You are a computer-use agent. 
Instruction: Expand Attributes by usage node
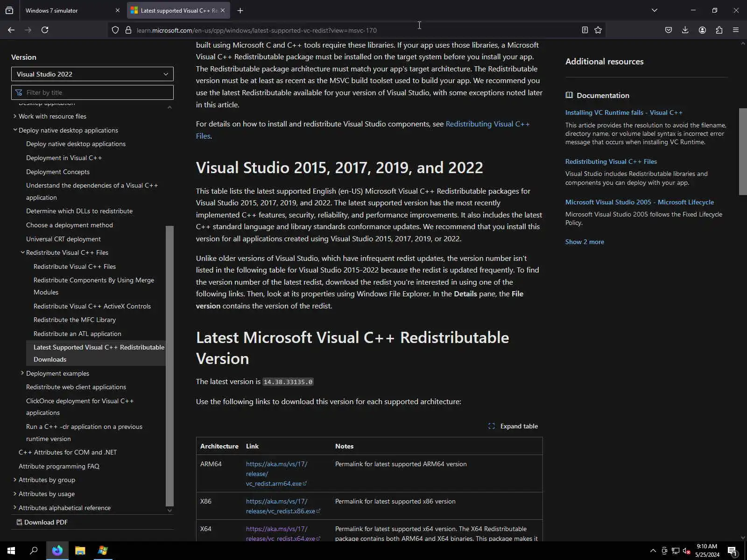pos(15,494)
